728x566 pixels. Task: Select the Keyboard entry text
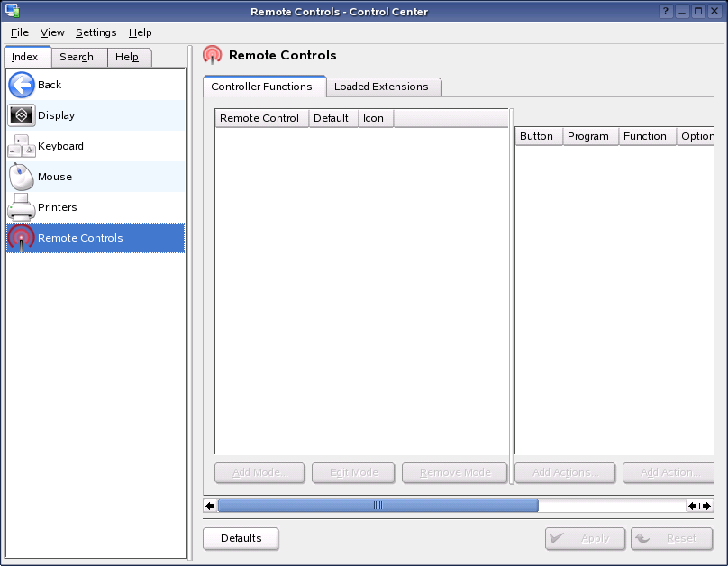click(x=60, y=146)
